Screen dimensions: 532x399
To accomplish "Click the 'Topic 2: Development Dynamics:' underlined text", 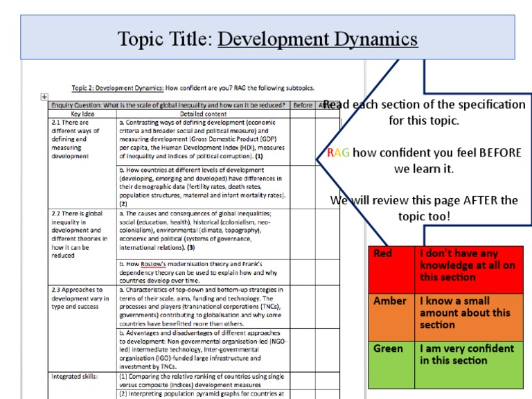I will (x=117, y=88).
